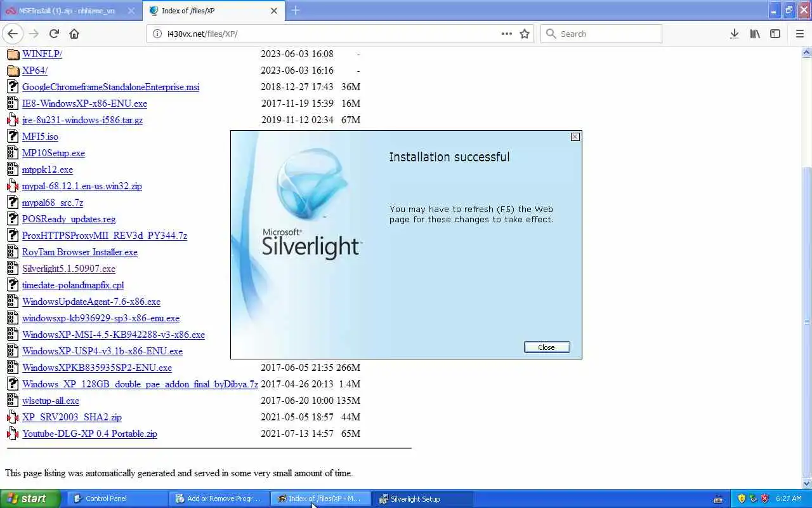Show site information for i430vx.net
This screenshot has height=508, width=812.
pyautogui.click(x=157, y=34)
